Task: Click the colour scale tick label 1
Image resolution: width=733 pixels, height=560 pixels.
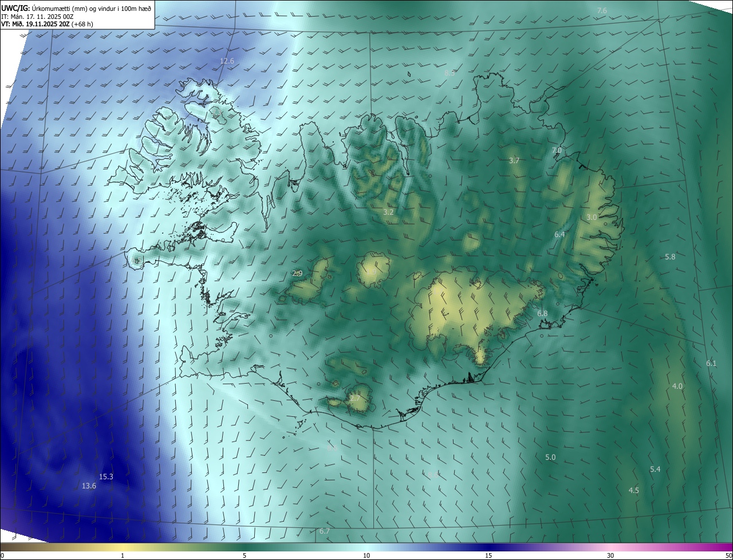Action: pos(123,556)
